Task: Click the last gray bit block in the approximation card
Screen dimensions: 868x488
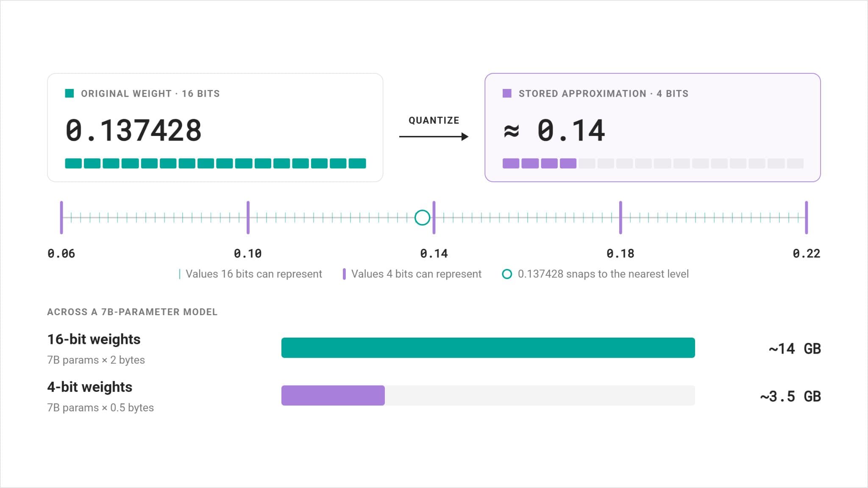Action: pyautogui.click(x=795, y=164)
